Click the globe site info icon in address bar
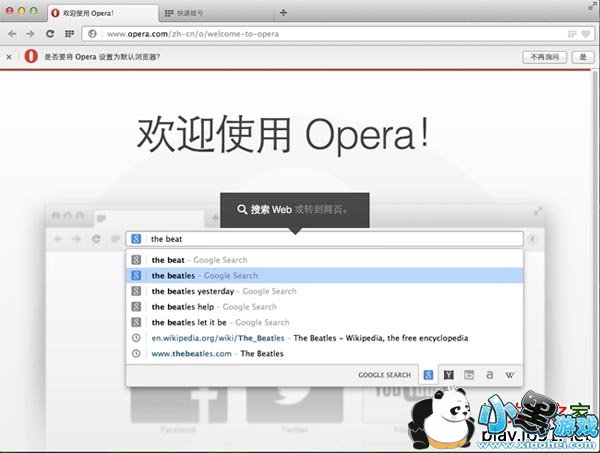 [92, 34]
